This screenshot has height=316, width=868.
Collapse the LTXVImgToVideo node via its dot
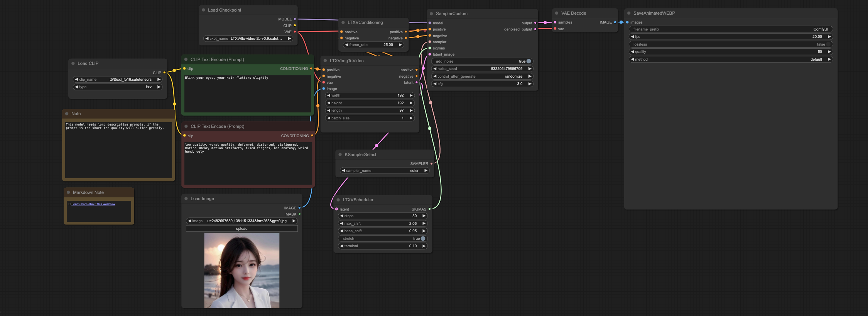coord(325,61)
